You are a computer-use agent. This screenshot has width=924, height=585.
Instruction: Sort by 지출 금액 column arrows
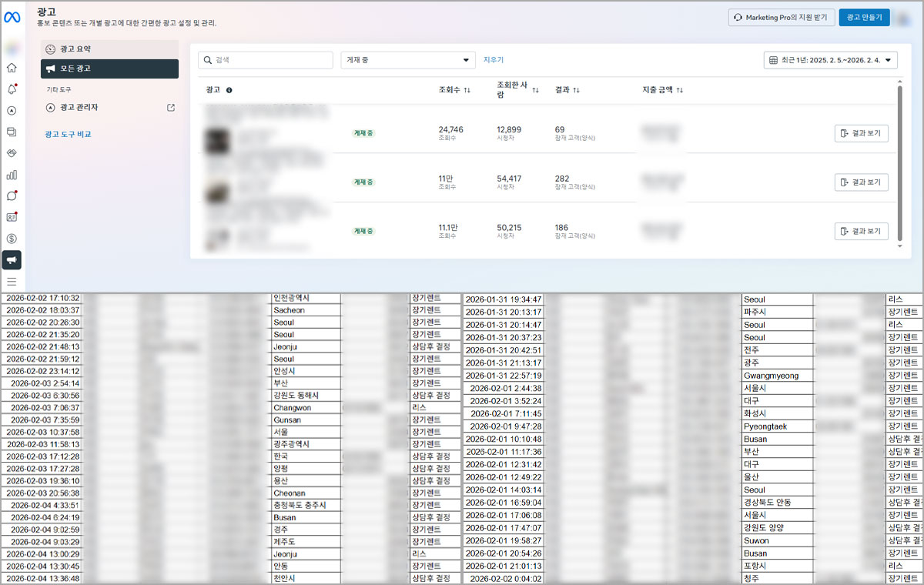679,90
